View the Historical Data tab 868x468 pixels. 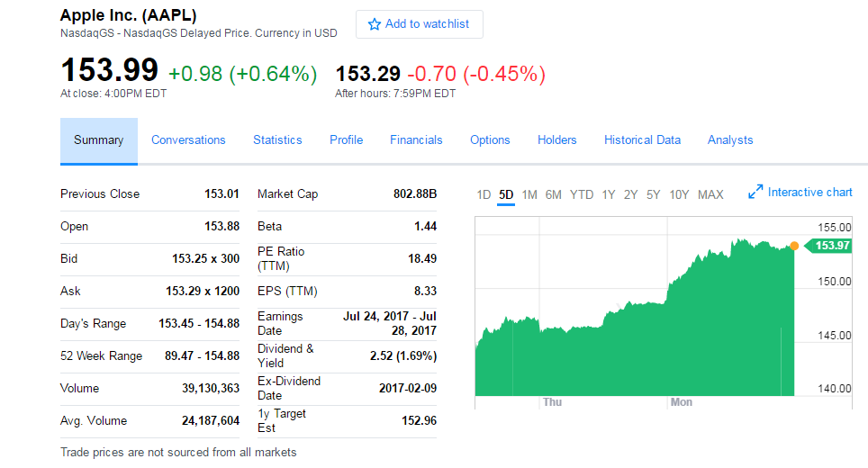(x=642, y=140)
